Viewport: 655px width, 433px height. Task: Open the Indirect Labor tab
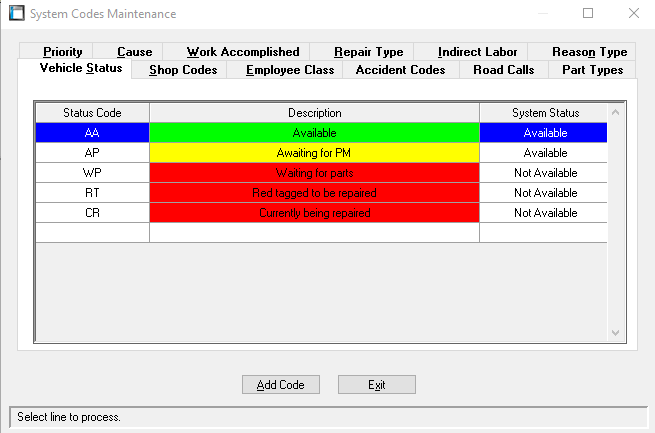click(480, 52)
